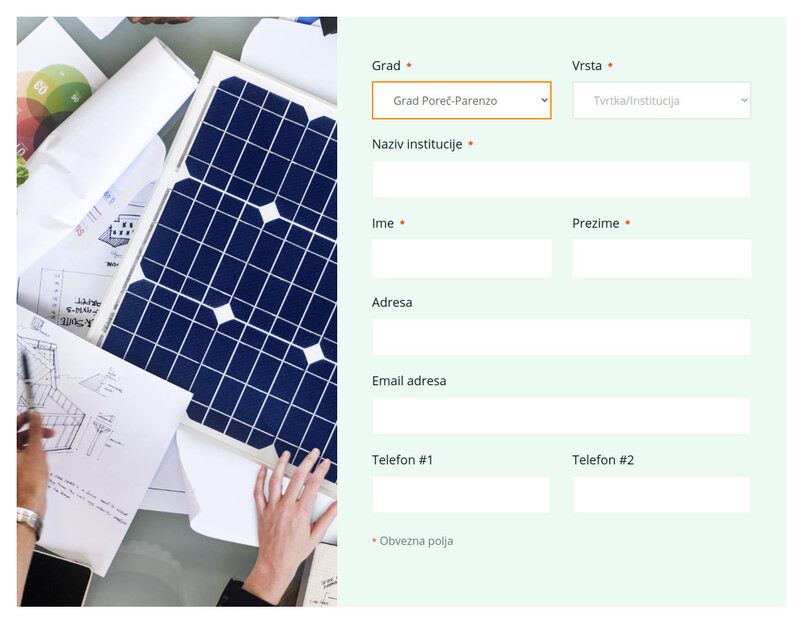This screenshot has width=800, height=622.
Task: Select the Prezime input field
Action: [661, 258]
